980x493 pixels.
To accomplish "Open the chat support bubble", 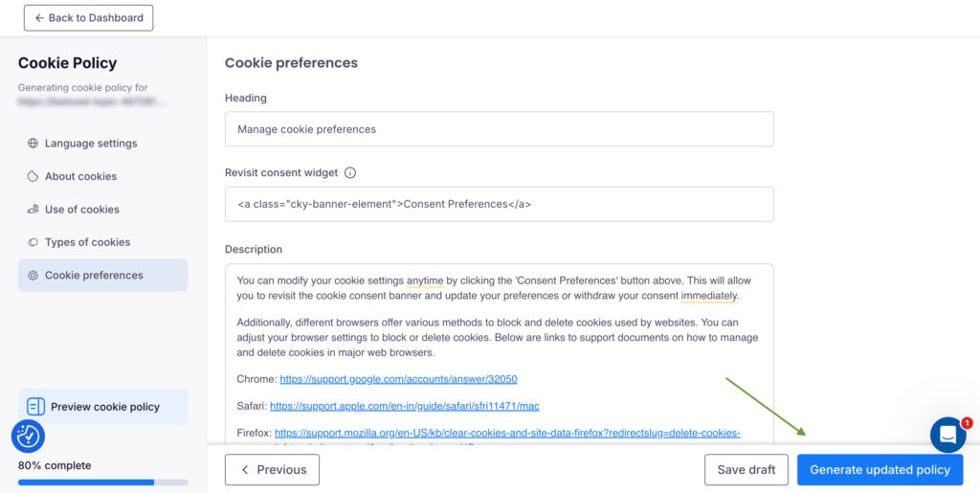I will pos(947,435).
